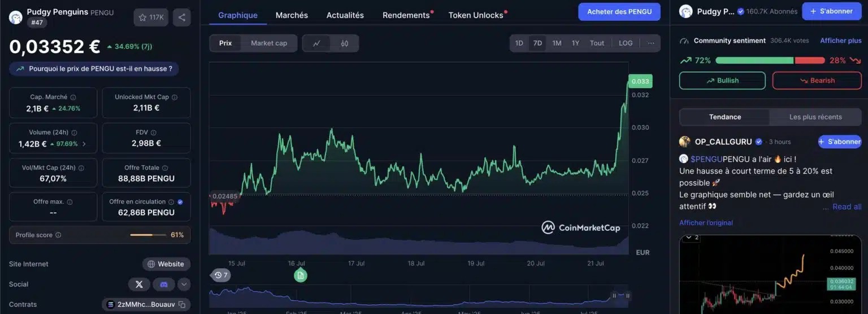This screenshot has width=868, height=314.
Task: Click the green document event marker
Action: (301, 275)
